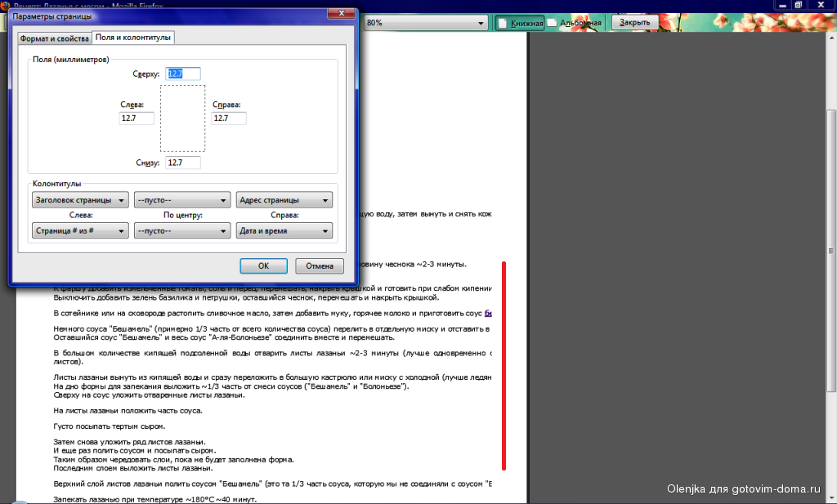
Task: Open the Заголовок страницы header dropdown
Action: click(80, 200)
